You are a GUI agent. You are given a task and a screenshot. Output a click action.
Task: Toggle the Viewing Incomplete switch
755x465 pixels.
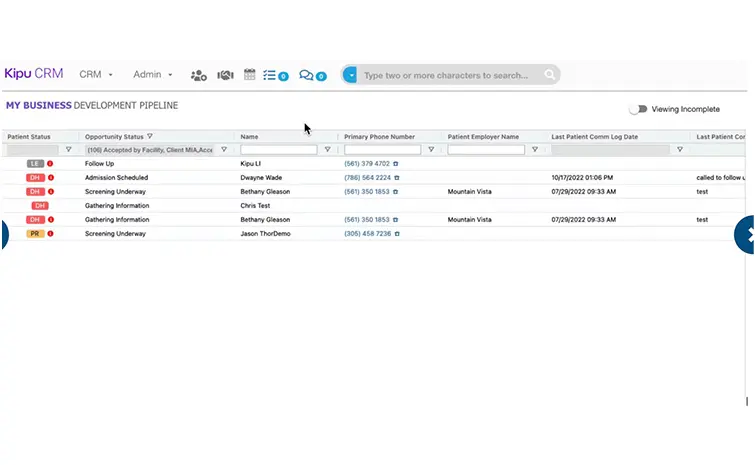pyautogui.click(x=637, y=109)
